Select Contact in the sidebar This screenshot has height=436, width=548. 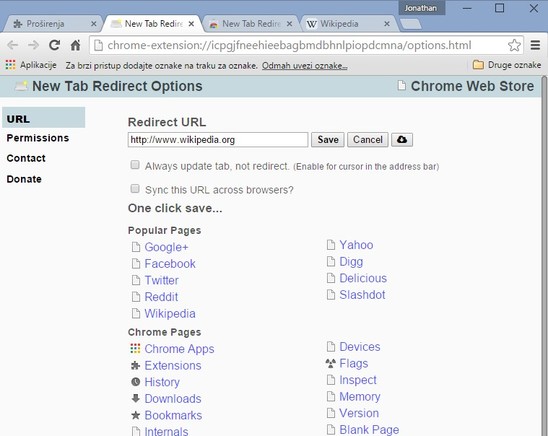pos(26,158)
